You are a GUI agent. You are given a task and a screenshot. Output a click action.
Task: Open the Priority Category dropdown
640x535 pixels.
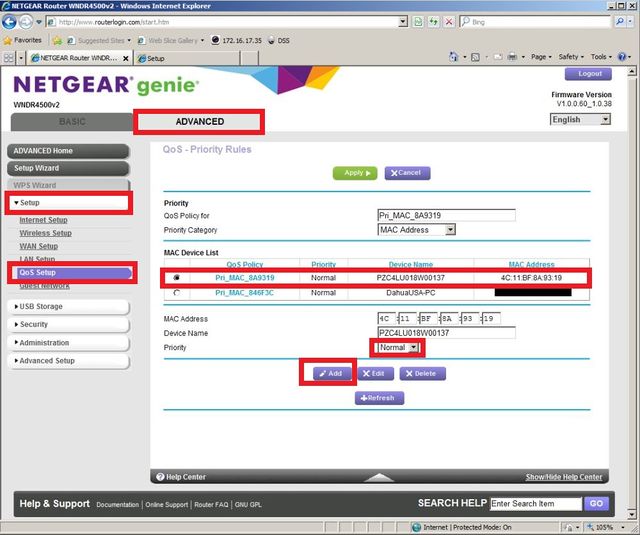[450, 230]
